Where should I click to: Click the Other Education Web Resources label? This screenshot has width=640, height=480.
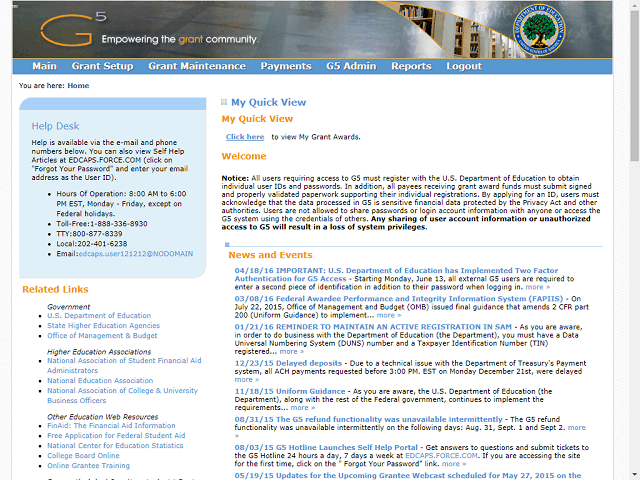(x=102, y=417)
